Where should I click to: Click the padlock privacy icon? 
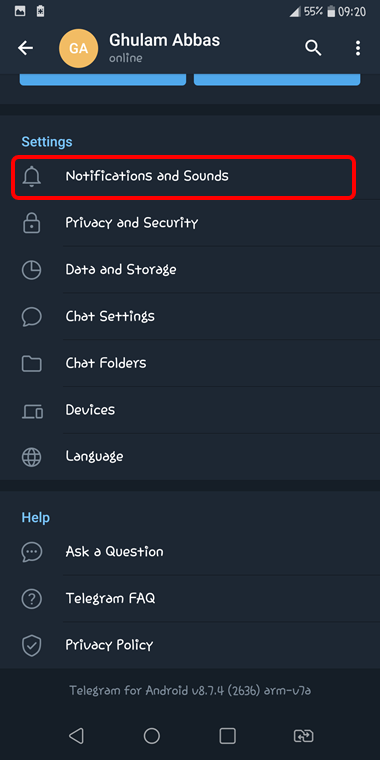click(x=32, y=223)
